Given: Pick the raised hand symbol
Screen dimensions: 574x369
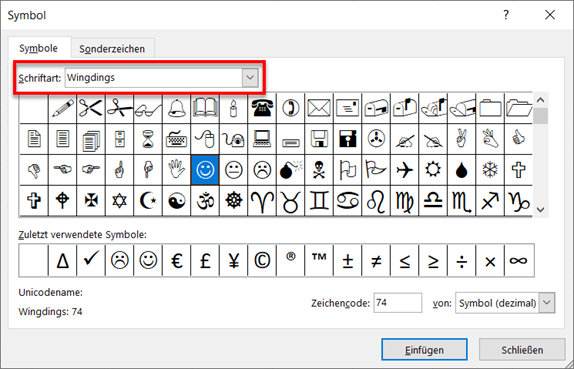Looking at the screenshot, I should 176,170.
